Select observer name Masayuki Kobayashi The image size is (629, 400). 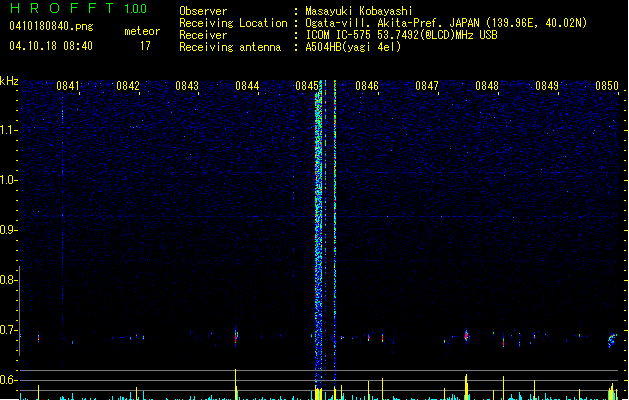pyautogui.click(x=359, y=11)
